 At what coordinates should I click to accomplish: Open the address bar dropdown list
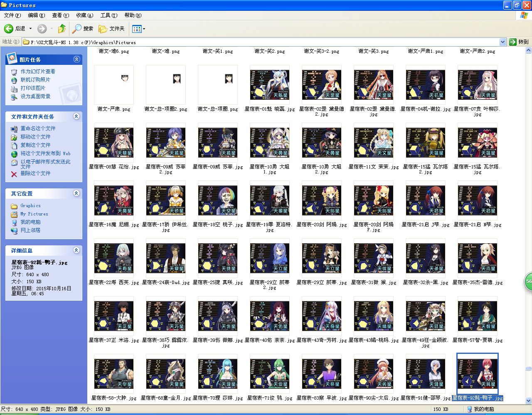coord(502,42)
